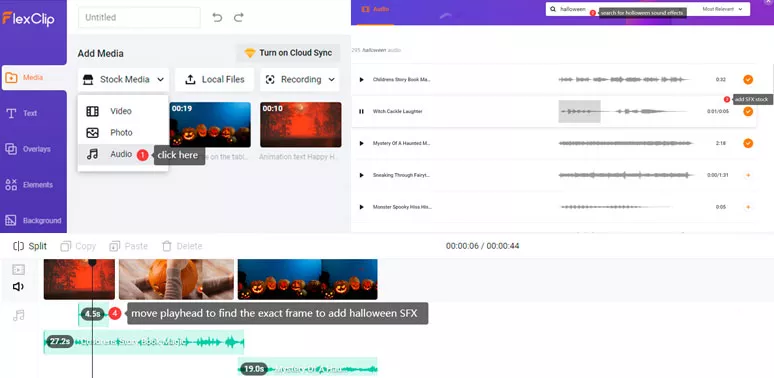This screenshot has width=774, height=378.
Task: Play the Mystery Of A Haunted M... track
Action: click(361, 143)
